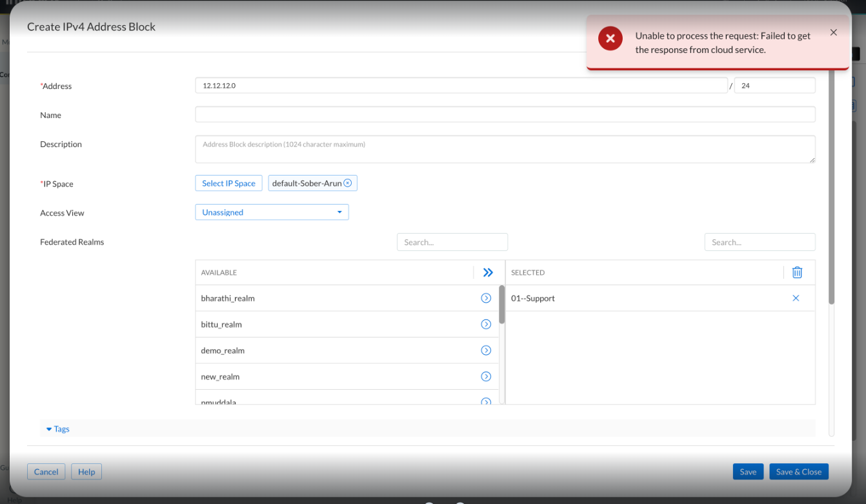Viewport: 866px width, 504px height.
Task: Dismiss the error notification with X
Action: [x=833, y=32]
